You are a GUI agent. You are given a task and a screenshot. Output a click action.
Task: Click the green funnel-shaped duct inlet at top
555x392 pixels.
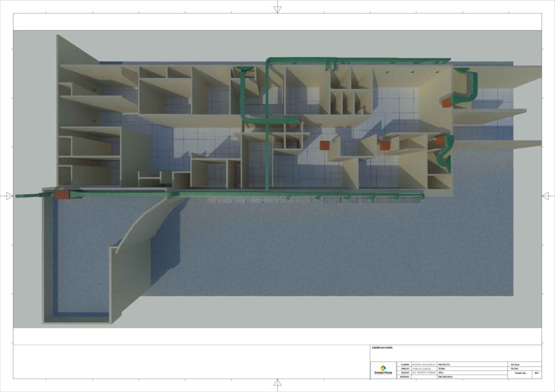pos(243,70)
